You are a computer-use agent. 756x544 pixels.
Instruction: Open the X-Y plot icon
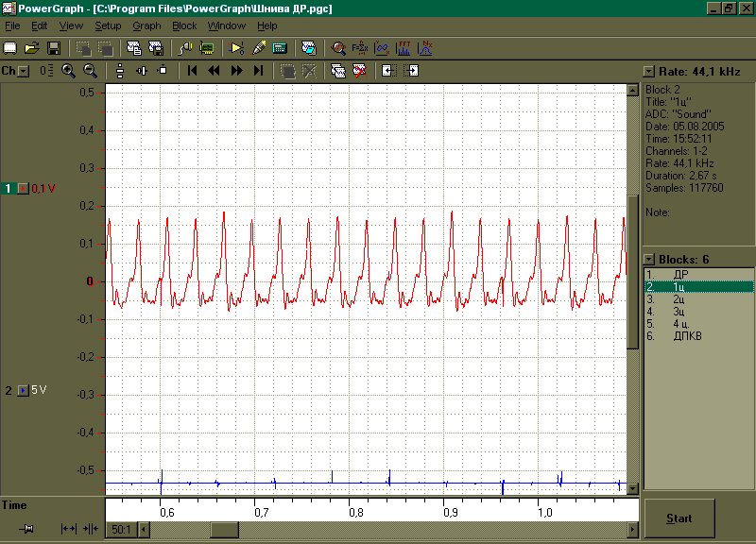pyautogui.click(x=382, y=48)
